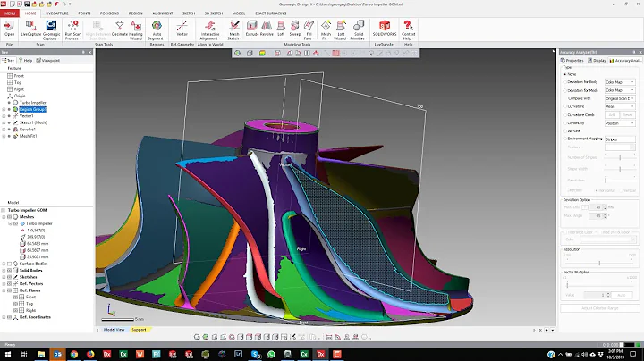Open Deviation for Body Color Map dropdown
This screenshot has width=644, height=361.
(620, 82)
